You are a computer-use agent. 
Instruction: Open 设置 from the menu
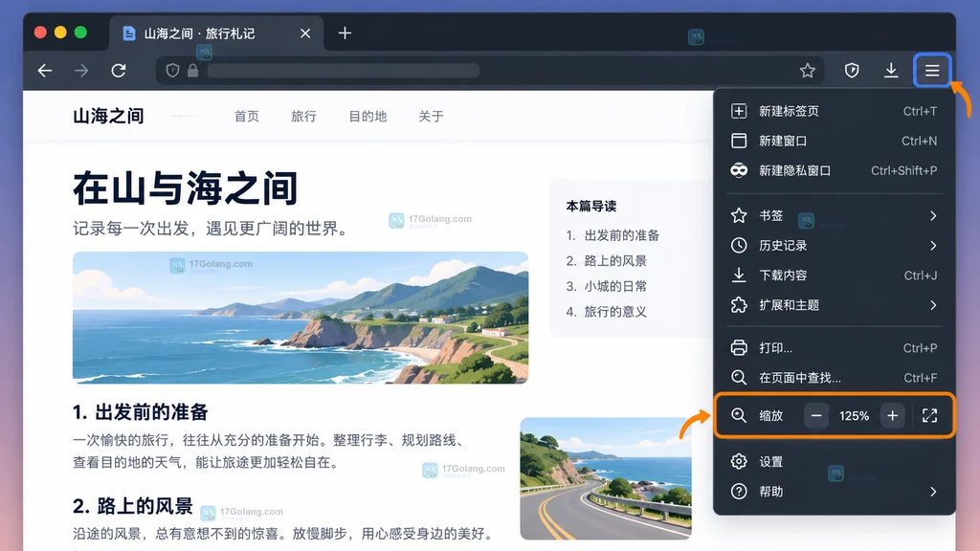pos(834,462)
